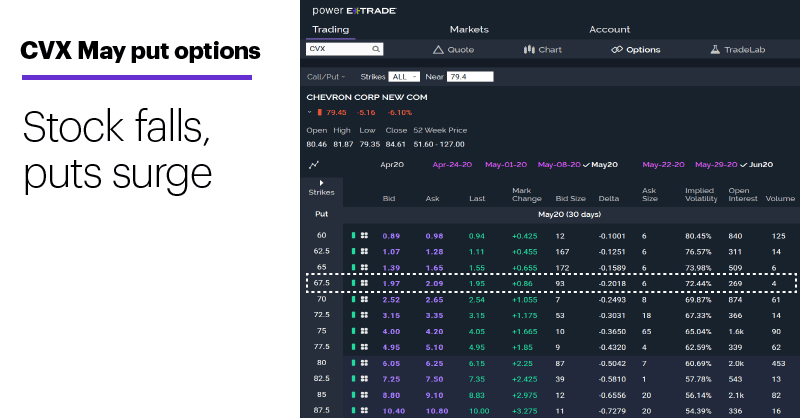The height and width of the screenshot is (418, 800).
Task: Click the Volume column header
Action: [x=780, y=199]
